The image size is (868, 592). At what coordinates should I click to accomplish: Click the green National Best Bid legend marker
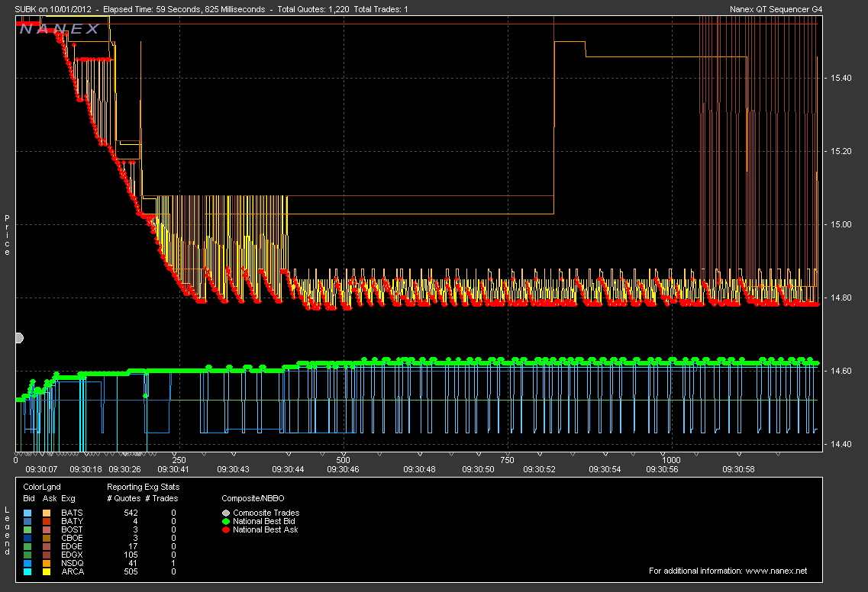[x=227, y=521]
